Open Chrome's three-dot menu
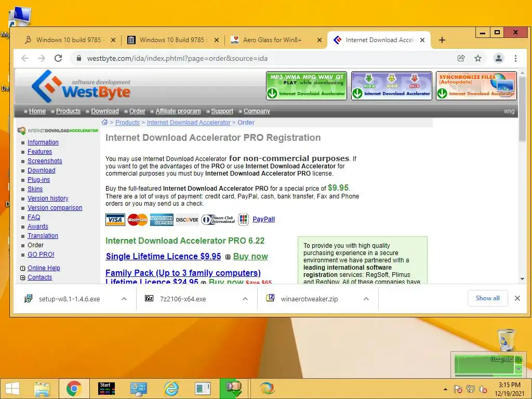Viewport: 532px width, 399px height. tap(515, 58)
